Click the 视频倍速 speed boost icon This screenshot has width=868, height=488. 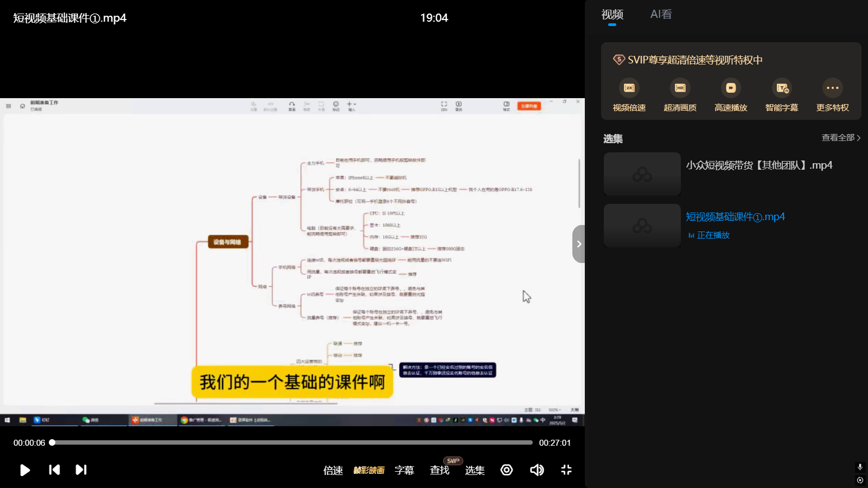(628, 88)
